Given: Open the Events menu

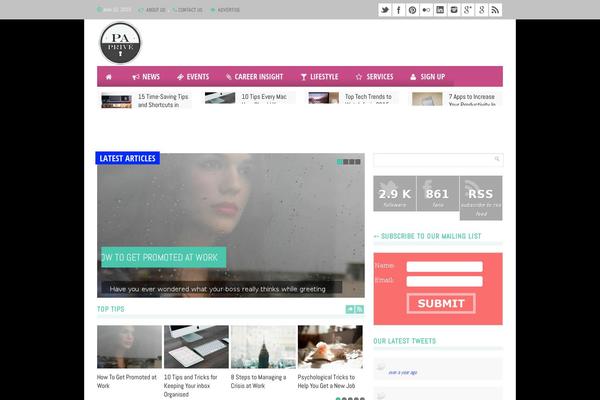Looking at the screenshot, I should tap(193, 77).
